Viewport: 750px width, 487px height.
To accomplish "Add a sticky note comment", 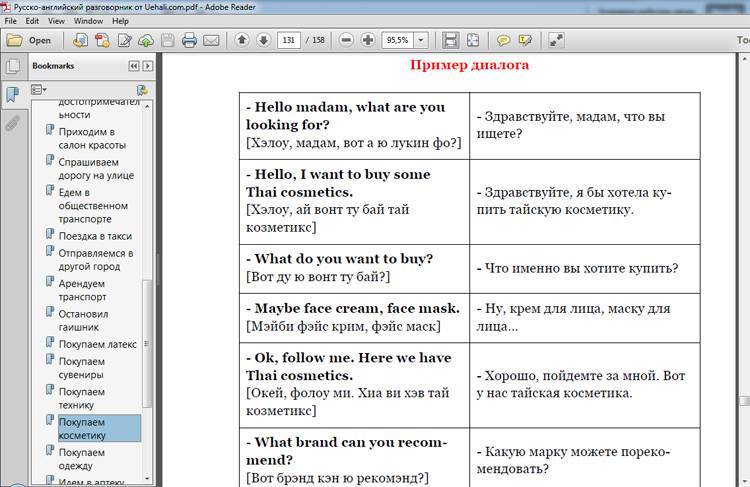I will (x=503, y=41).
